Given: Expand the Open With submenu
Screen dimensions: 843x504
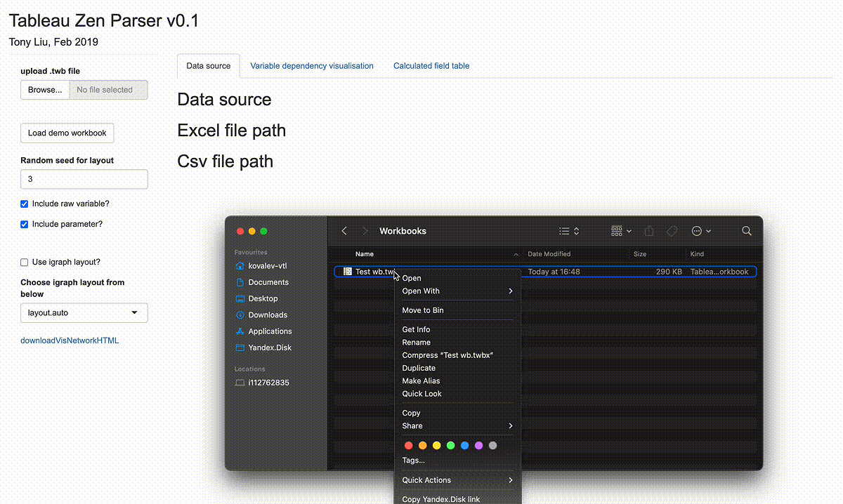Looking at the screenshot, I should coord(457,291).
